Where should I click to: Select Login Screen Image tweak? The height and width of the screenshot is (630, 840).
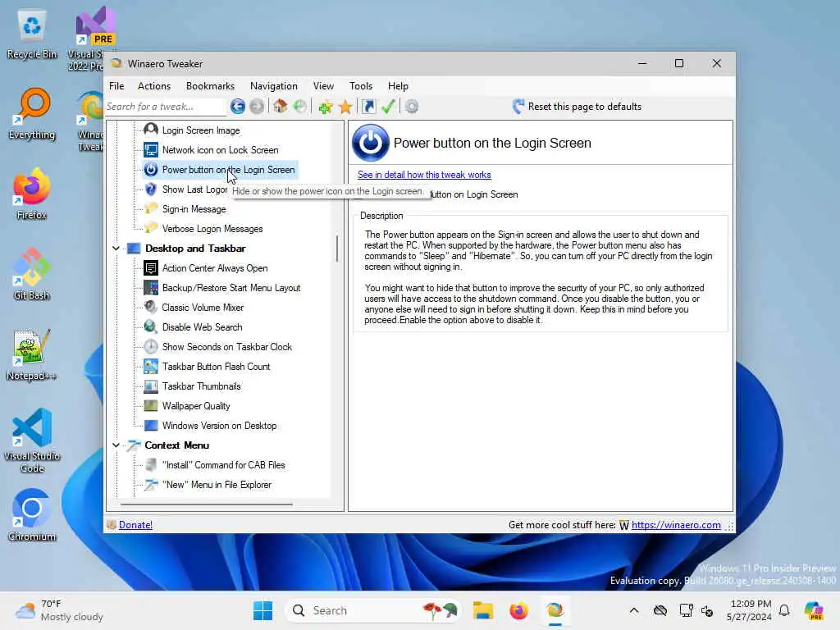click(192, 130)
